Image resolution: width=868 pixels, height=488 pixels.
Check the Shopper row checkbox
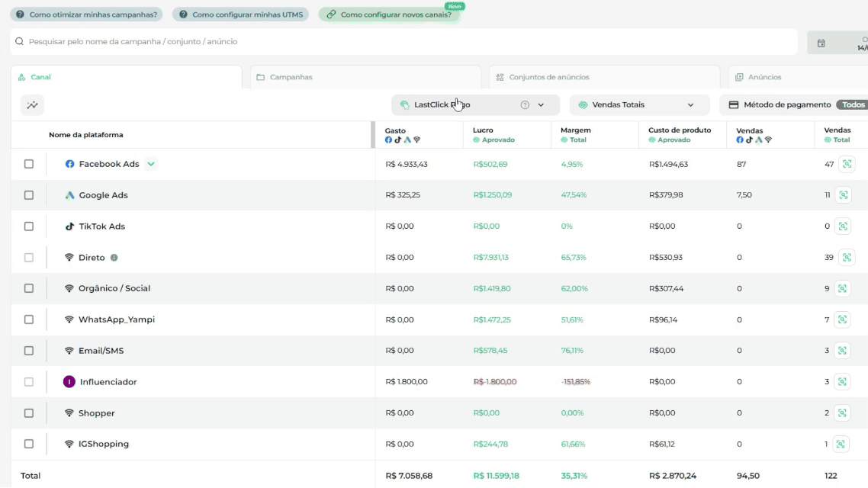29,413
